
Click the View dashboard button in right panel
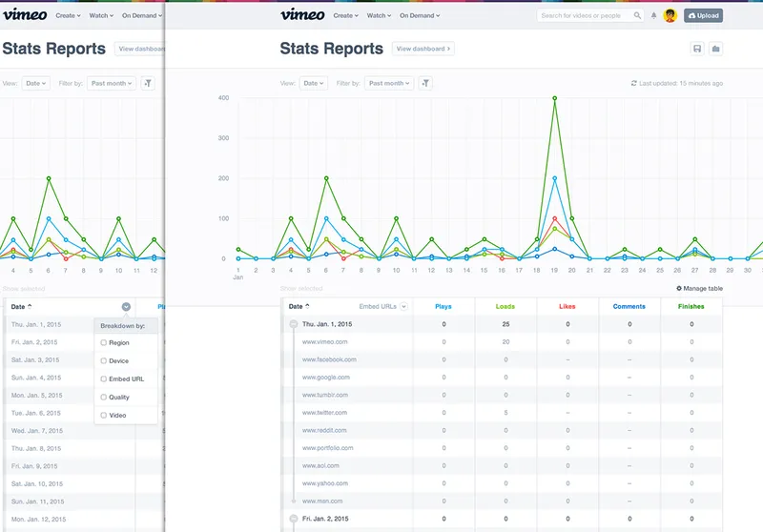pyautogui.click(x=423, y=49)
